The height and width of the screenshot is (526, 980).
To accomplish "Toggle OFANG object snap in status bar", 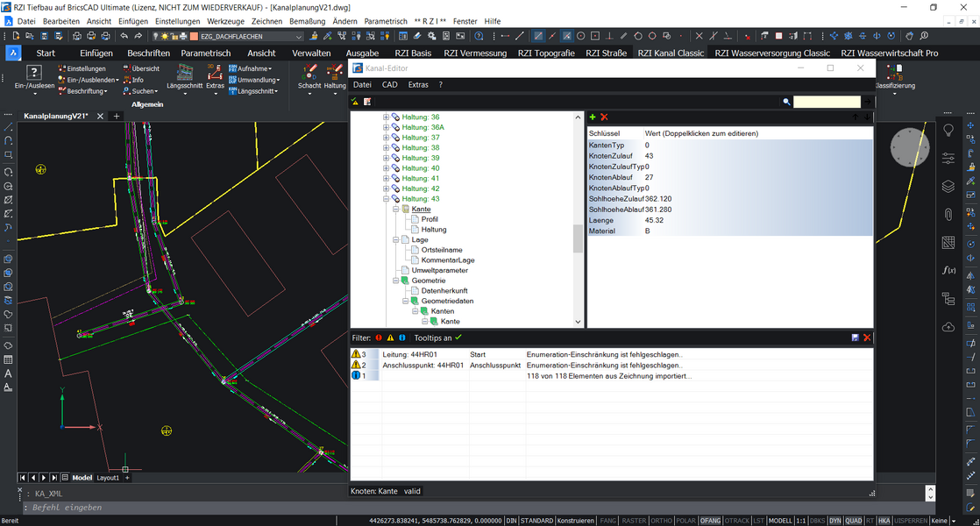I will (710, 521).
